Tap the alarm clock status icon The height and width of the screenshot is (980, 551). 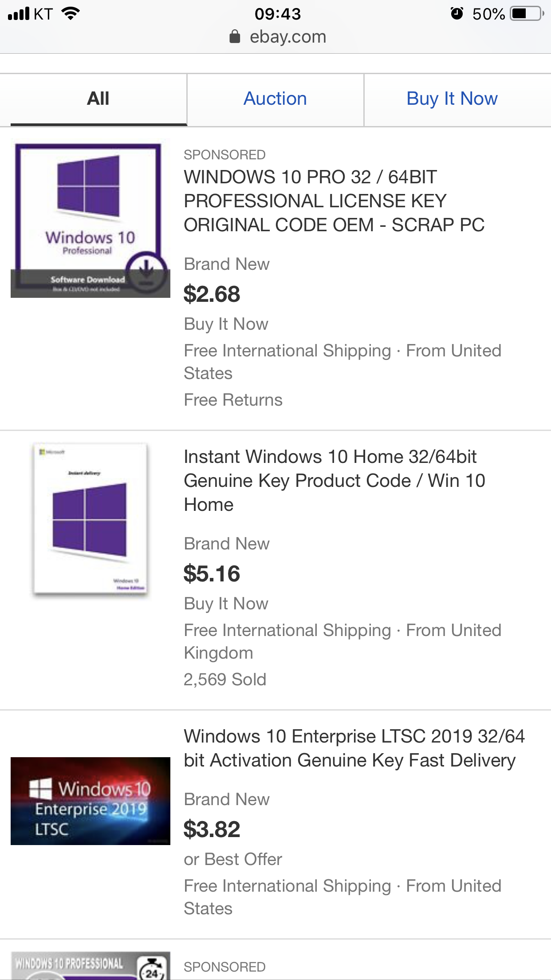[457, 14]
